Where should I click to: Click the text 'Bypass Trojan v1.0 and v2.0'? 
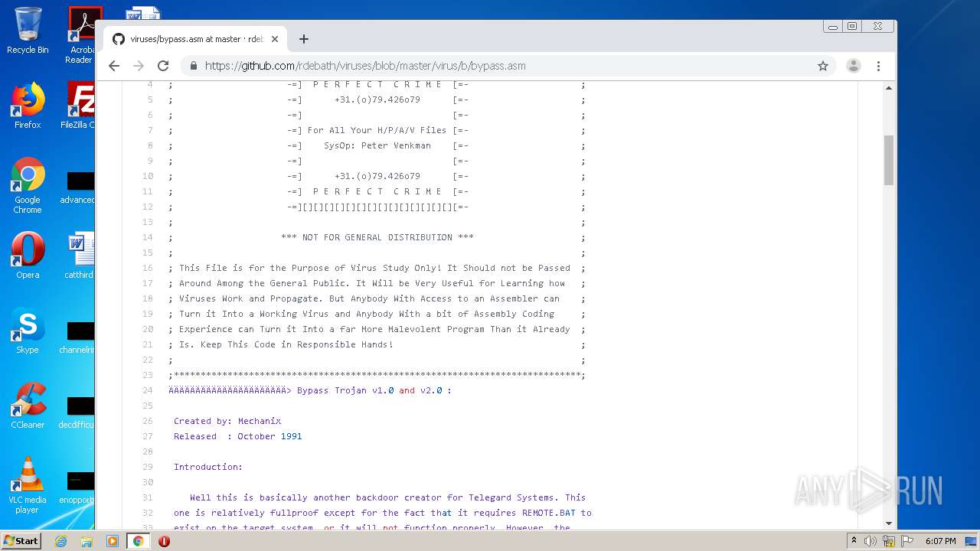(x=369, y=390)
